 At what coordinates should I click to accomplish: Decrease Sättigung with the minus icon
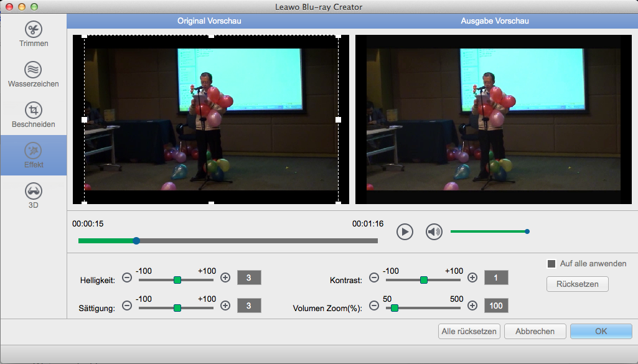pyautogui.click(x=127, y=306)
